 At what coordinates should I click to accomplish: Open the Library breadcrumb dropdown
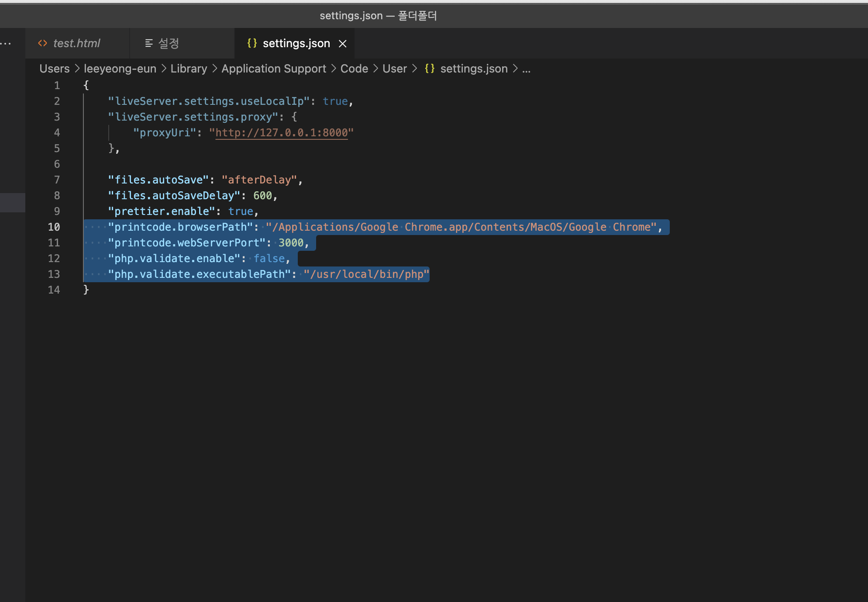(189, 69)
